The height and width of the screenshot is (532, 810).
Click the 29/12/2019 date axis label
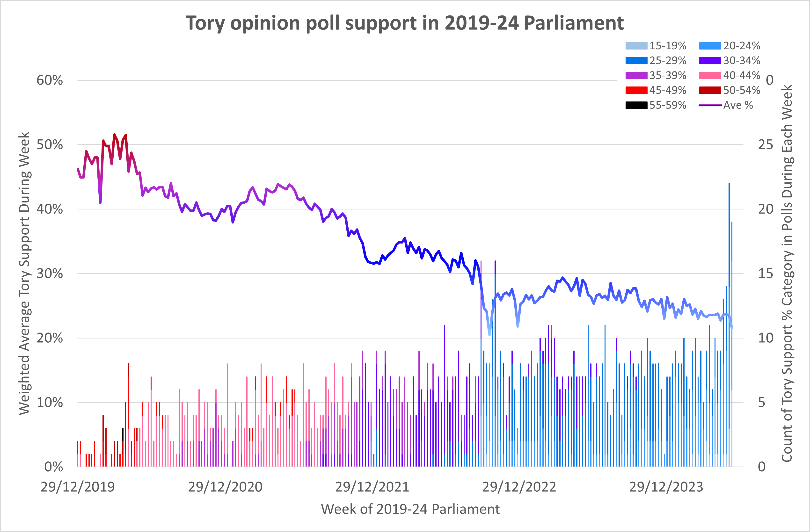tap(78, 487)
